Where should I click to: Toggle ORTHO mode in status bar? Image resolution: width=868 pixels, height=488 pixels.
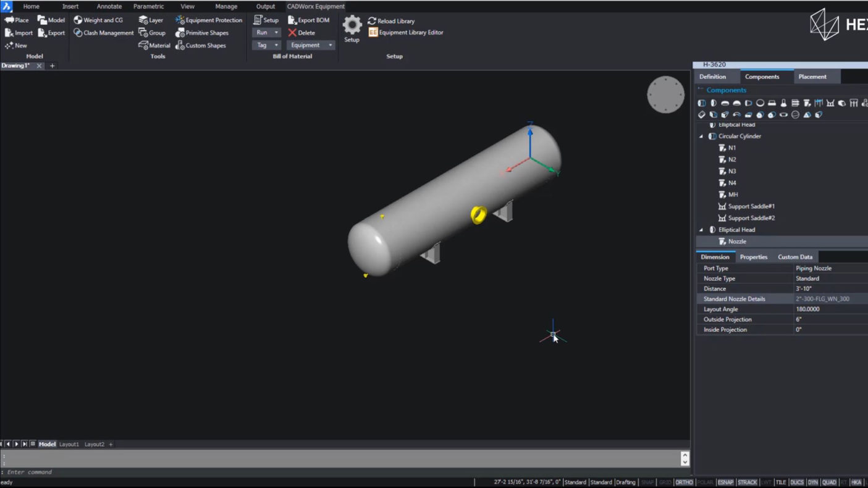(684, 482)
